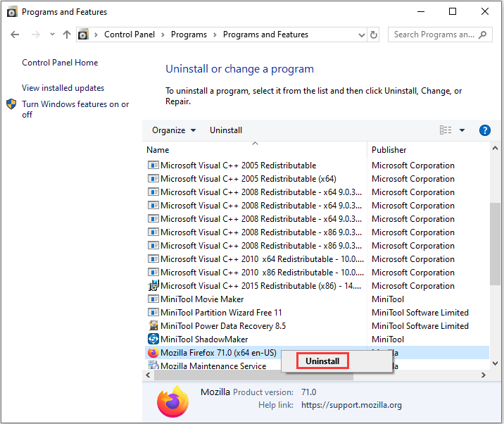Viewport: 504px width, 424px height.
Task: Click the address bar Control Panel icon
Action: click(x=83, y=35)
